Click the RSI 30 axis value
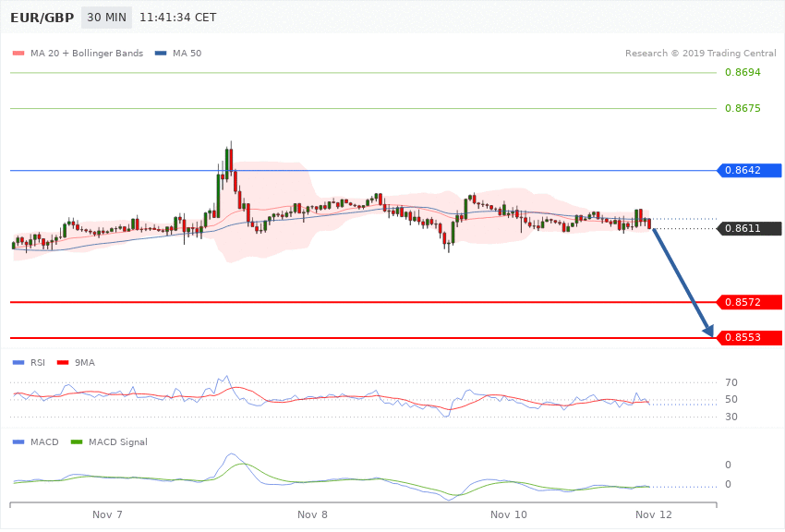This screenshot has height=532, width=785. 731,417
